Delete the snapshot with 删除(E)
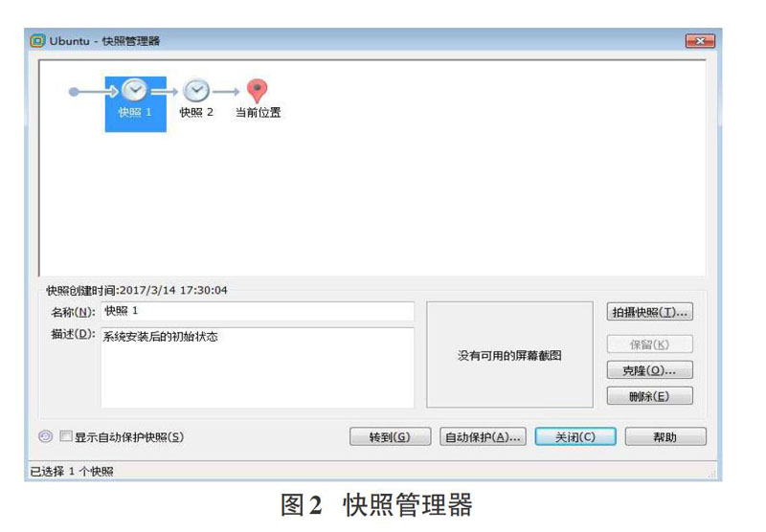Image resolution: width=766 pixels, height=532 pixels. click(650, 396)
